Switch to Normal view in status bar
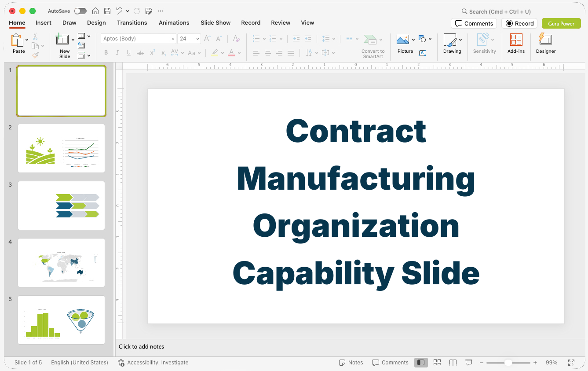 point(421,363)
